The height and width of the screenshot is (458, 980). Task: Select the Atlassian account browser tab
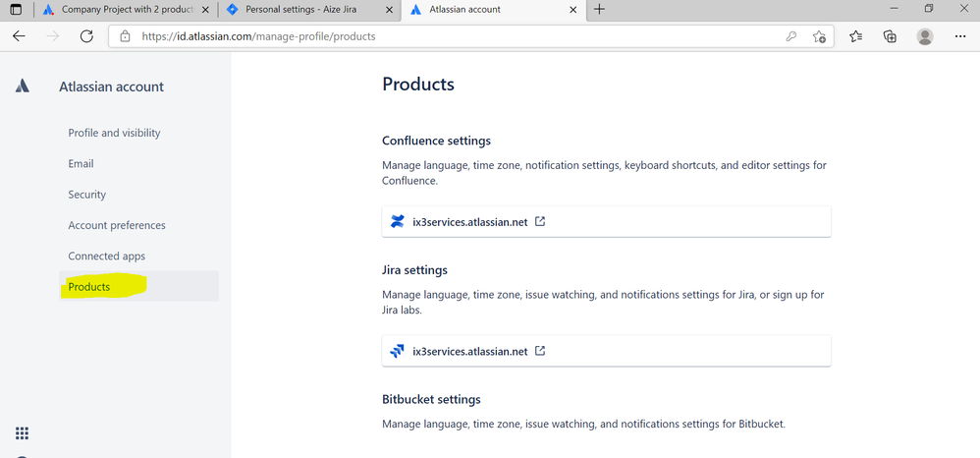[x=494, y=10]
